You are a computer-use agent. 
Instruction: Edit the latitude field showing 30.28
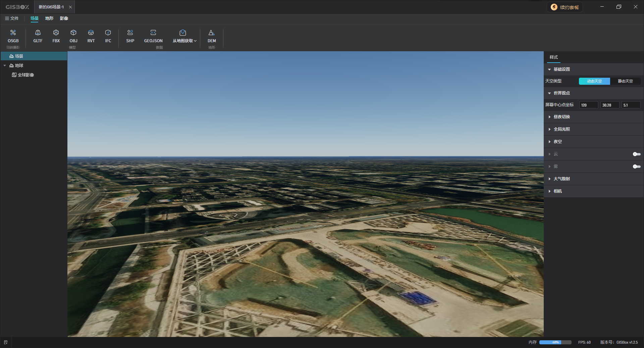610,105
